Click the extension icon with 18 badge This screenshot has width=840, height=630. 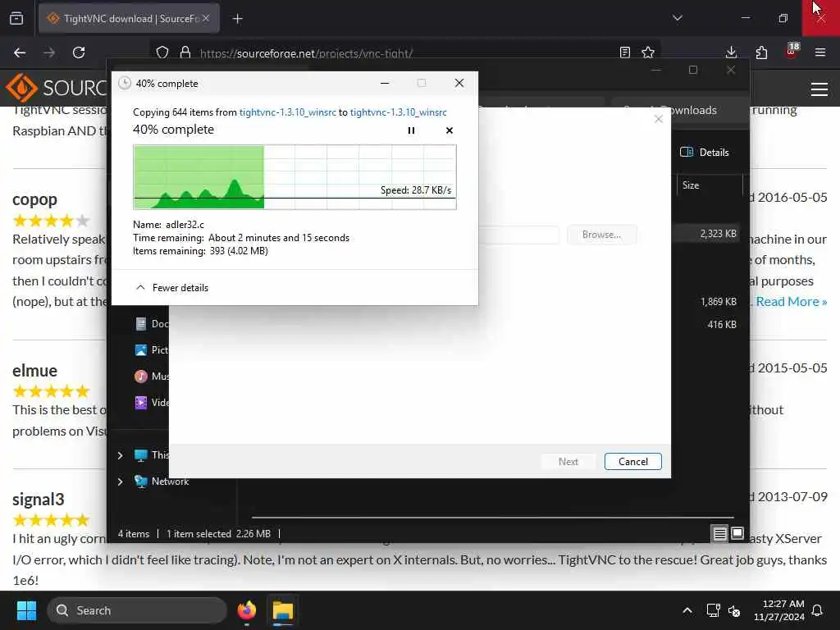[792, 52]
